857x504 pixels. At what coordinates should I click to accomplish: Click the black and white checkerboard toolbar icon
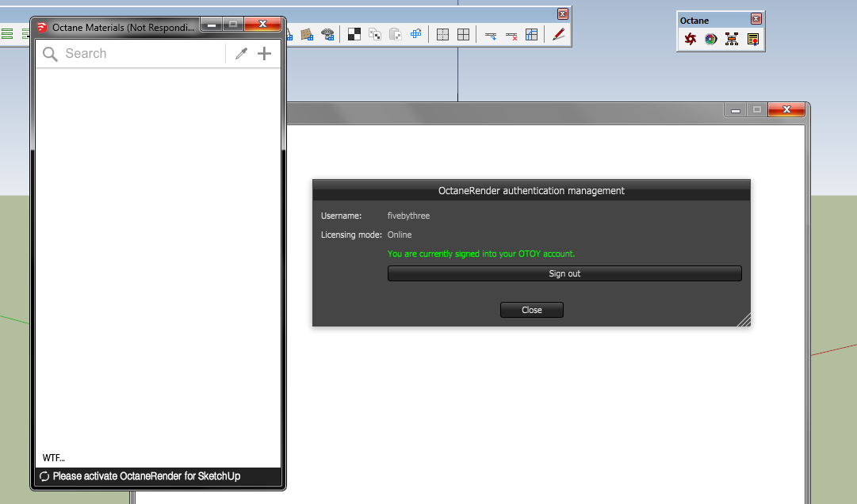pyautogui.click(x=354, y=34)
